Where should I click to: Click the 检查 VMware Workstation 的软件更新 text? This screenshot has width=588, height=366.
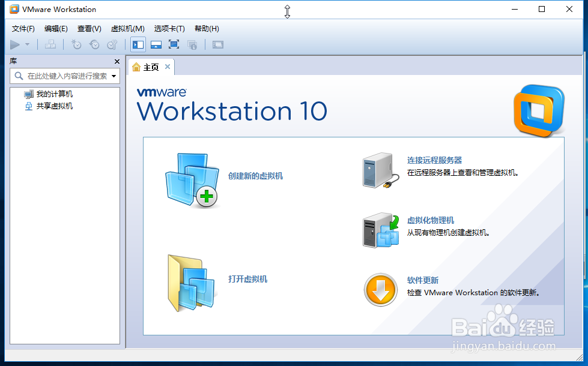click(x=474, y=293)
